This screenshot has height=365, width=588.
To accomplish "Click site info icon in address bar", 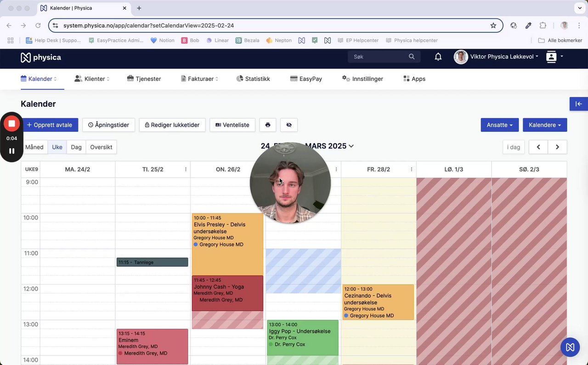I will 55,25.
